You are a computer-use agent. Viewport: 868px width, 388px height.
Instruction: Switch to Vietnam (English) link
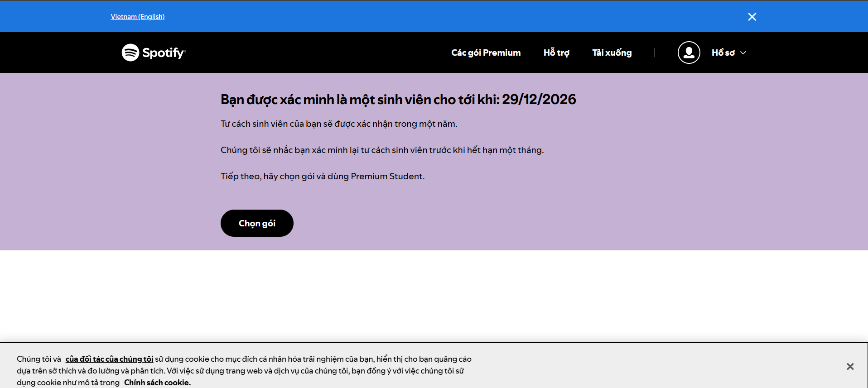pyautogui.click(x=138, y=17)
